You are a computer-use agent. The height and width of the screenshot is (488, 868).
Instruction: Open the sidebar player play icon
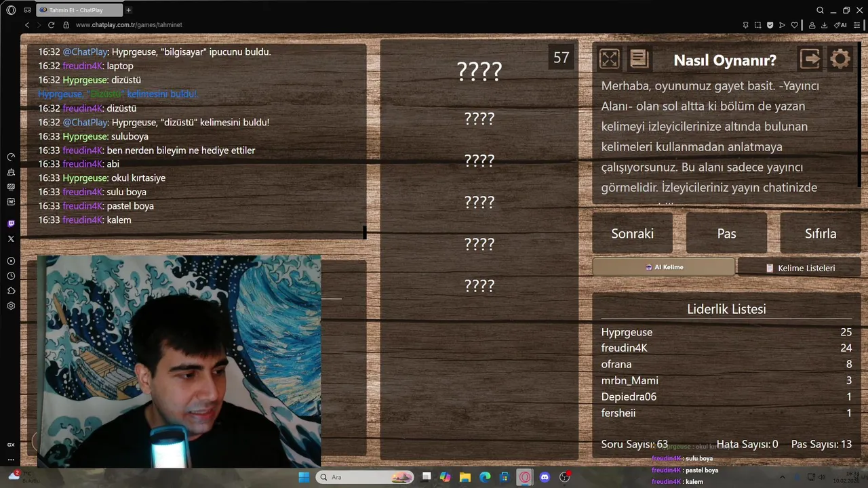coord(11,261)
